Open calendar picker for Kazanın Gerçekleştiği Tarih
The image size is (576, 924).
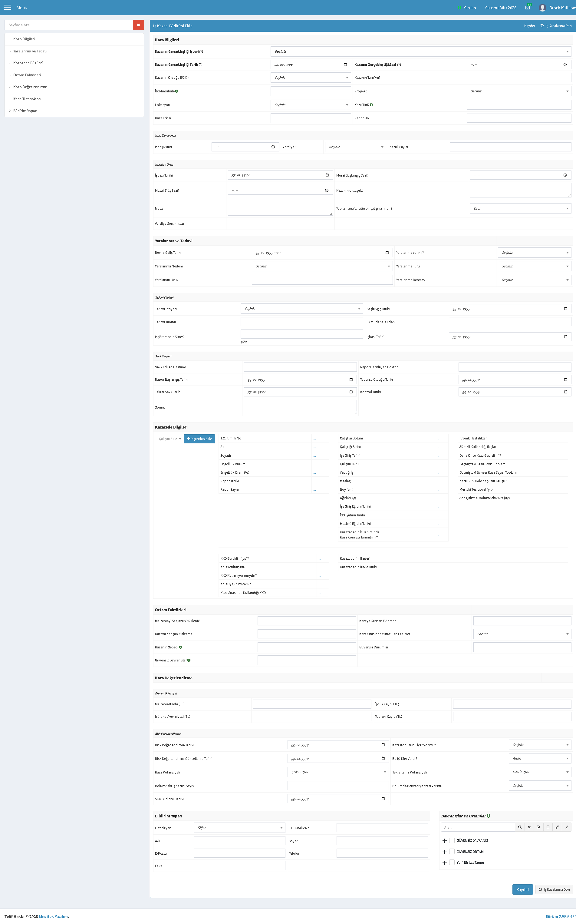(x=345, y=65)
